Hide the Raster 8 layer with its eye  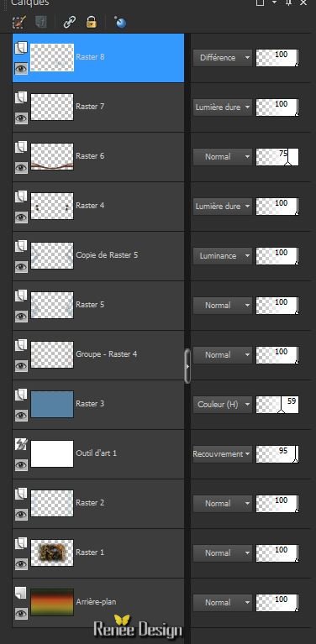(x=21, y=69)
